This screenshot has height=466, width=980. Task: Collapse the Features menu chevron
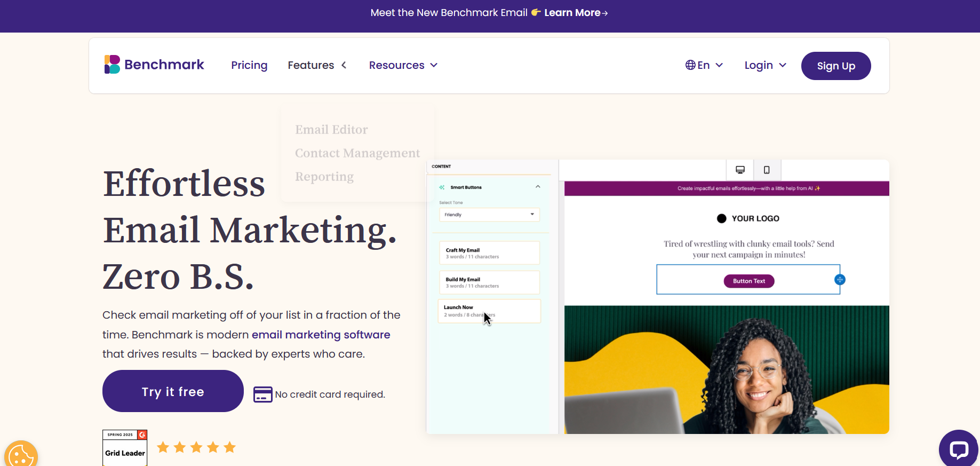click(x=344, y=65)
